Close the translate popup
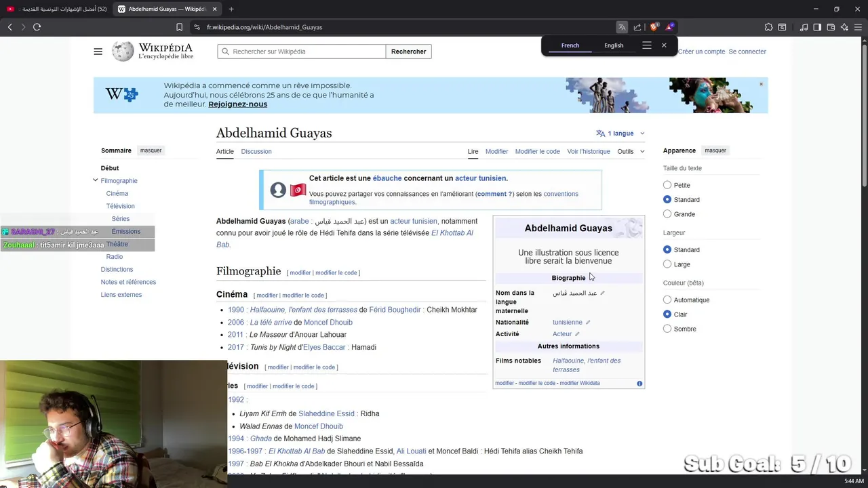The height and width of the screenshot is (488, 868). [x=664, y=45]
